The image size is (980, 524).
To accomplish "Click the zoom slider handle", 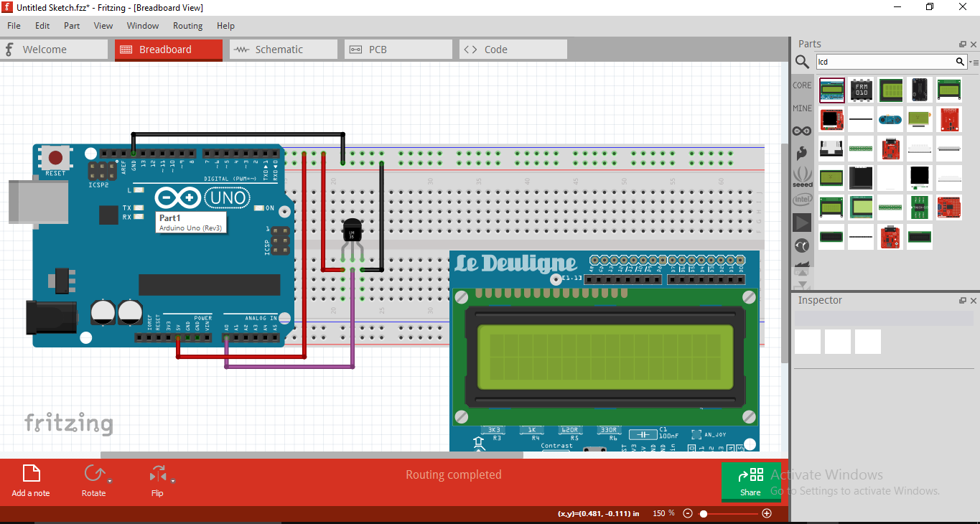I will (704, 514).
